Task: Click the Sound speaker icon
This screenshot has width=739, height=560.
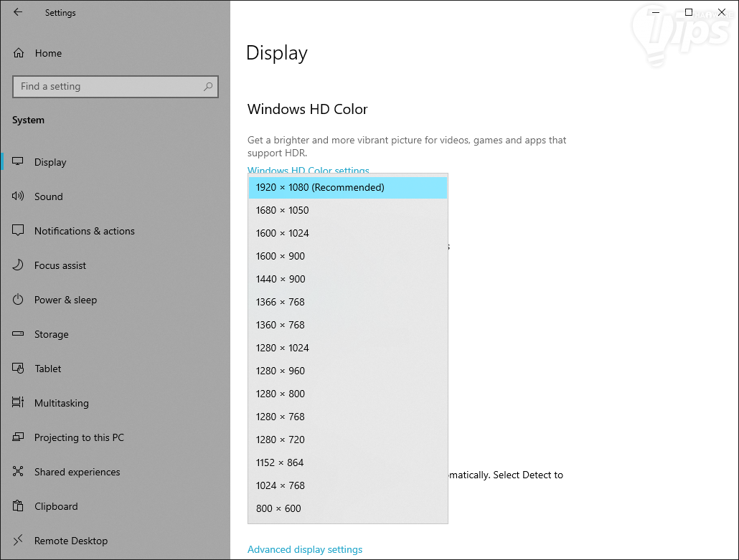Action: (x=19, y=196)
